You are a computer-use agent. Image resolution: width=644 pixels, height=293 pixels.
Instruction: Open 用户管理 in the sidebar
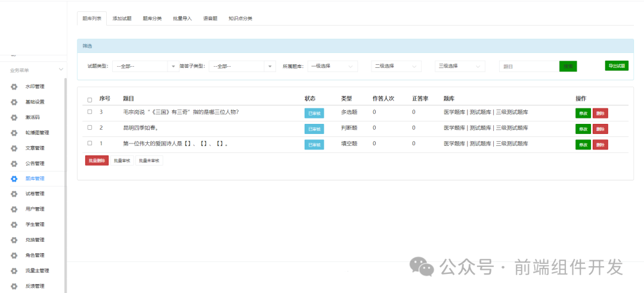(35, 209)
